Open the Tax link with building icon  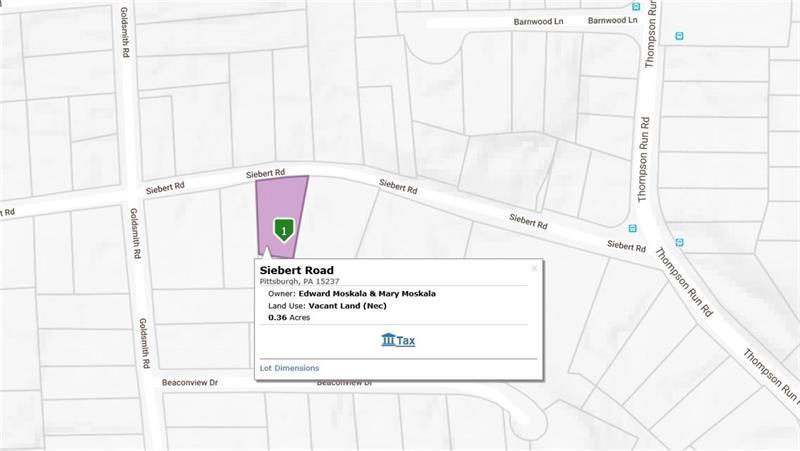click(x=398, y=340)
